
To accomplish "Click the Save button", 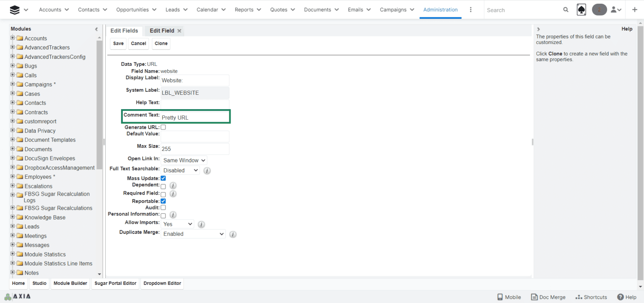I will (x=118, y=43).
